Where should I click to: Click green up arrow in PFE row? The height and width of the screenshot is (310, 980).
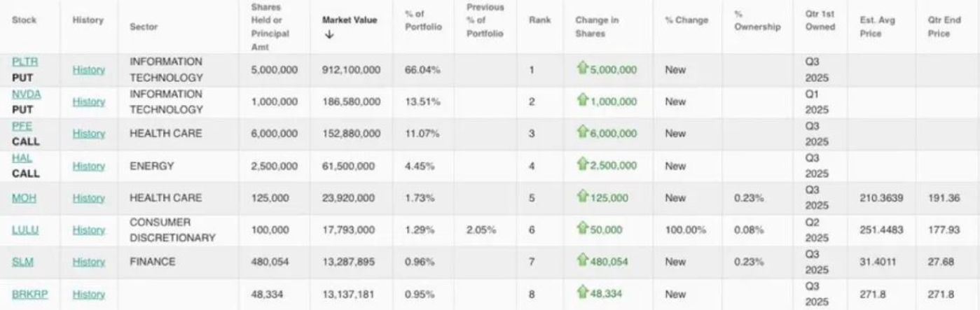[582, 132]
